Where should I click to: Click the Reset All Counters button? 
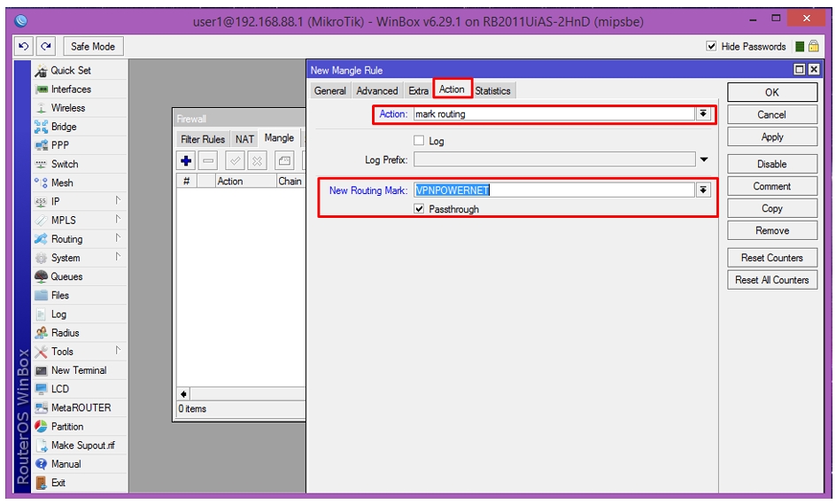[x=772, y=280]
